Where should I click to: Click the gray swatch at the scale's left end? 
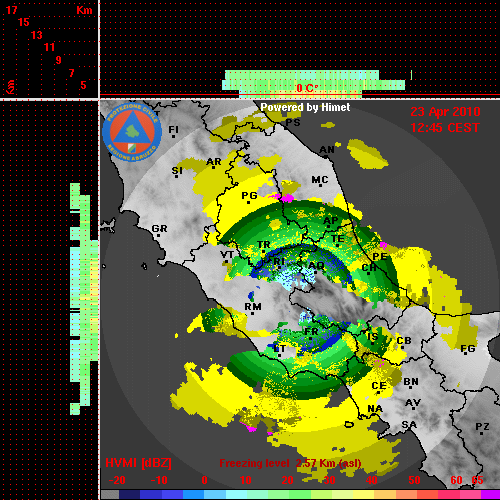(110, 494)
